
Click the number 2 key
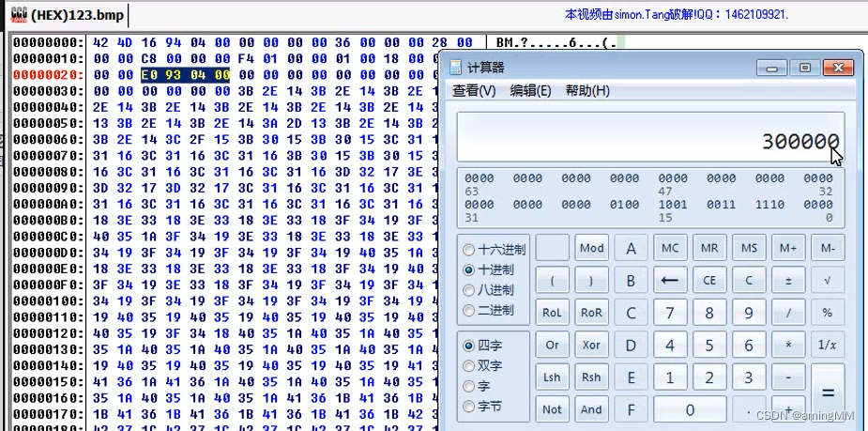(709, 377)
